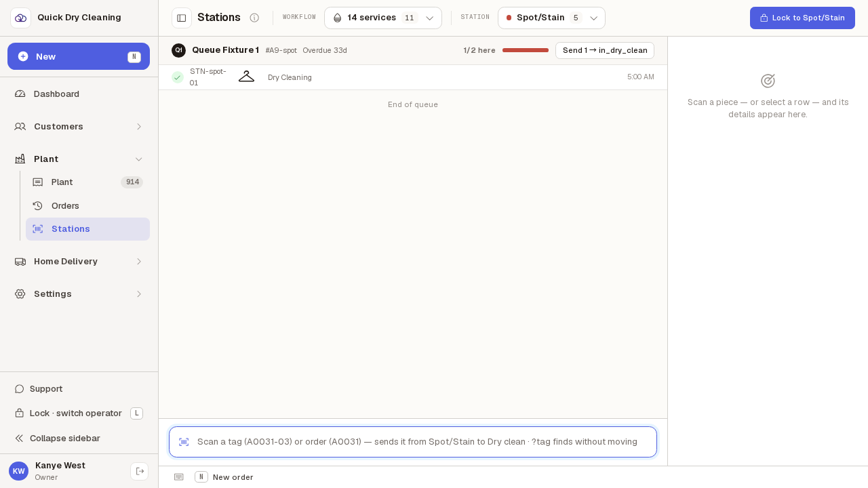Click the red queue progress bar

pyautogui.click(x=526, y=50)
